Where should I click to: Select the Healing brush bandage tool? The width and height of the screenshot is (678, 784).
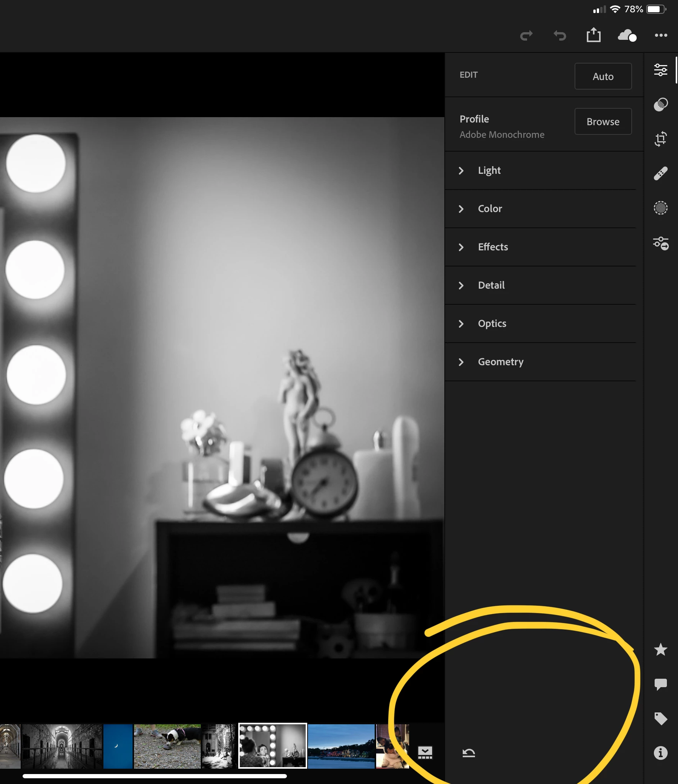coord(661,173)
